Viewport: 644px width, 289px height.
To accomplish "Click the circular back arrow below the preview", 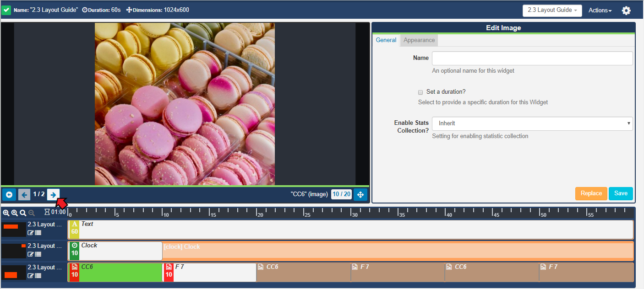I will (9, 194).
